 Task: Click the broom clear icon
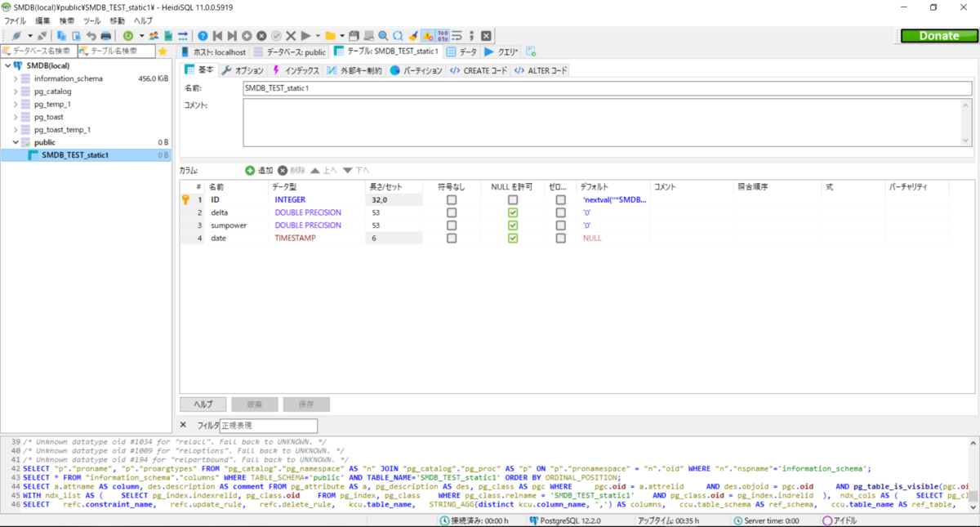412,36
